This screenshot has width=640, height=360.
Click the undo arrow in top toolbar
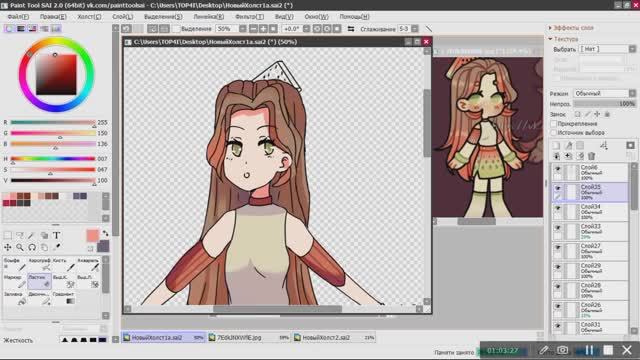click(x=126, y=29)
